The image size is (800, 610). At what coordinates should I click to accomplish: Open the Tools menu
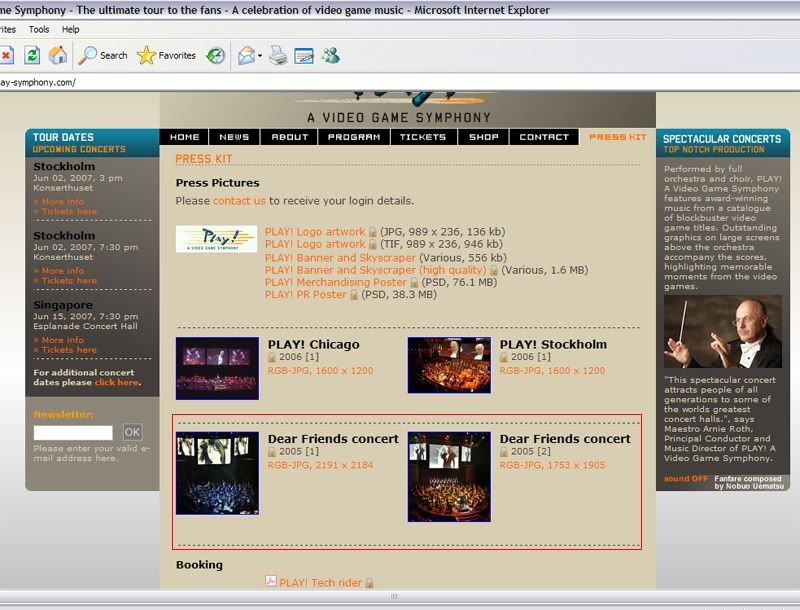click(x=39, y=29)
